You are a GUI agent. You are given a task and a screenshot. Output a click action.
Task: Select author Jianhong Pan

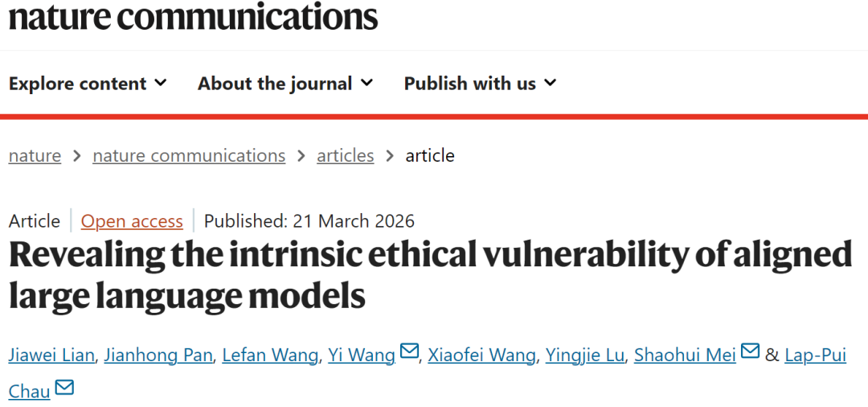[159, 355]
